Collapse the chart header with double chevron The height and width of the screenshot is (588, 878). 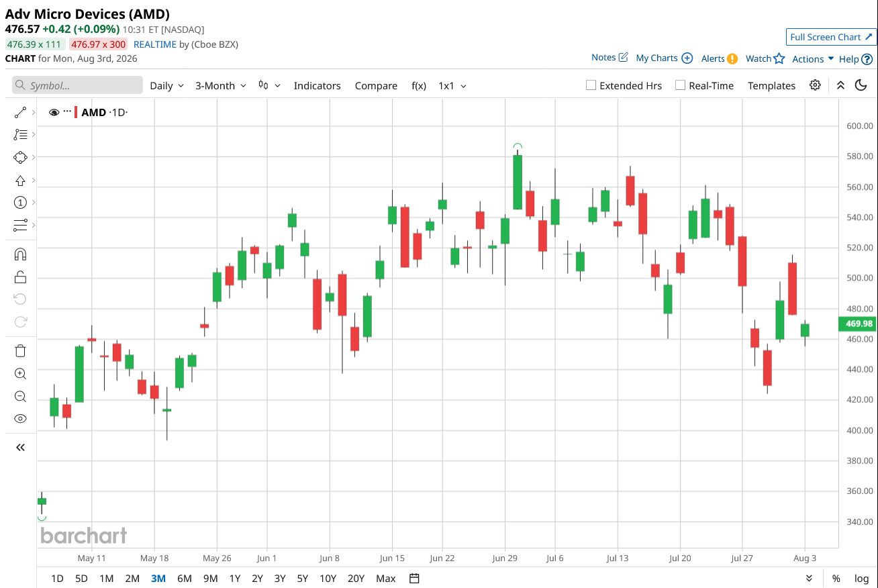click(x=840, y=85)
